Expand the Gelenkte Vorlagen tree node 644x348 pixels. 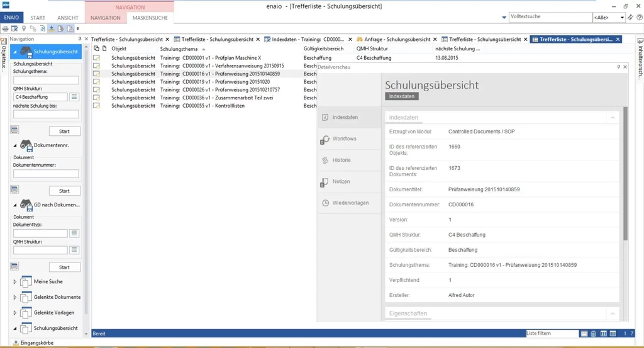(15, 313)
